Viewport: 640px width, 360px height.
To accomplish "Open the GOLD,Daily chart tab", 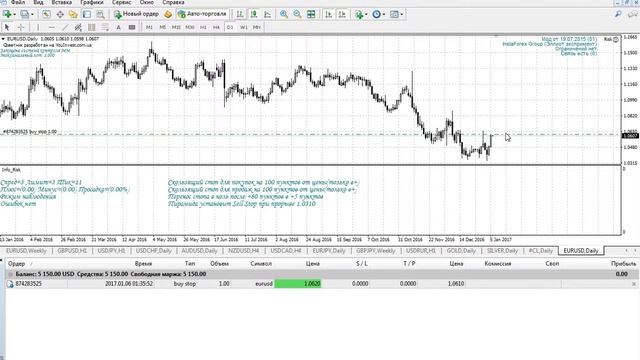I will coord(461,251).
